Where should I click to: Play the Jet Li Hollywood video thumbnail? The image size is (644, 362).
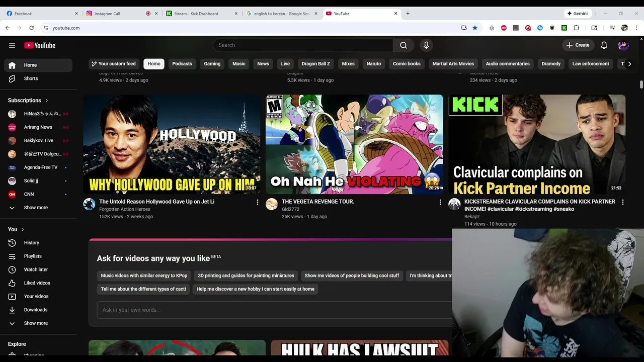point(172,144)
